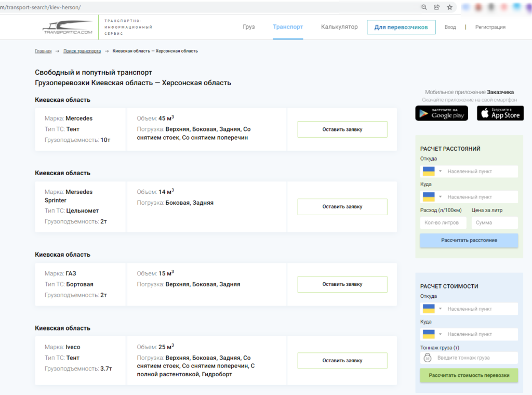Open the Груз menu item

[x=249, y=27]
